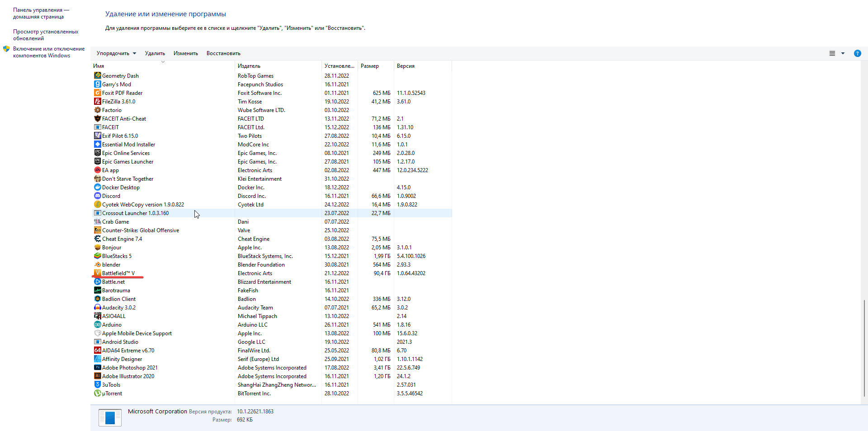
Task: Click the Blizzard Entertainment publisher cell
Action: (x=264, y=282)
